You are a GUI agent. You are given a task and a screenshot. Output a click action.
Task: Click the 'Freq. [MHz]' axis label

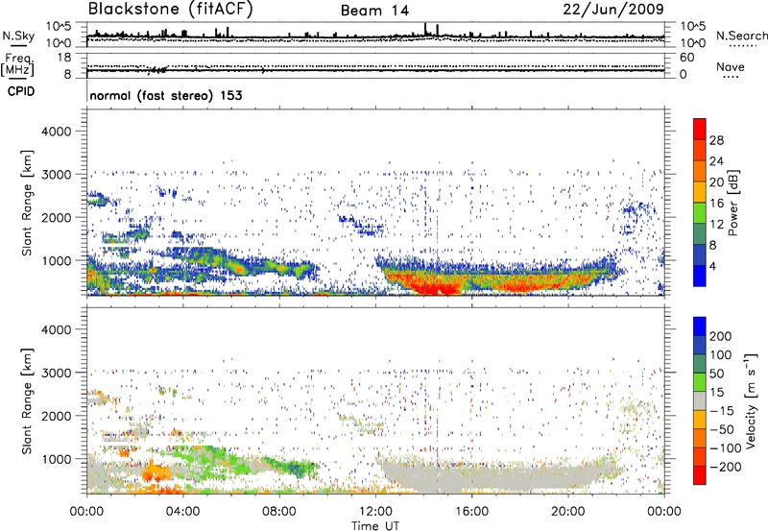tap(17, 65)
